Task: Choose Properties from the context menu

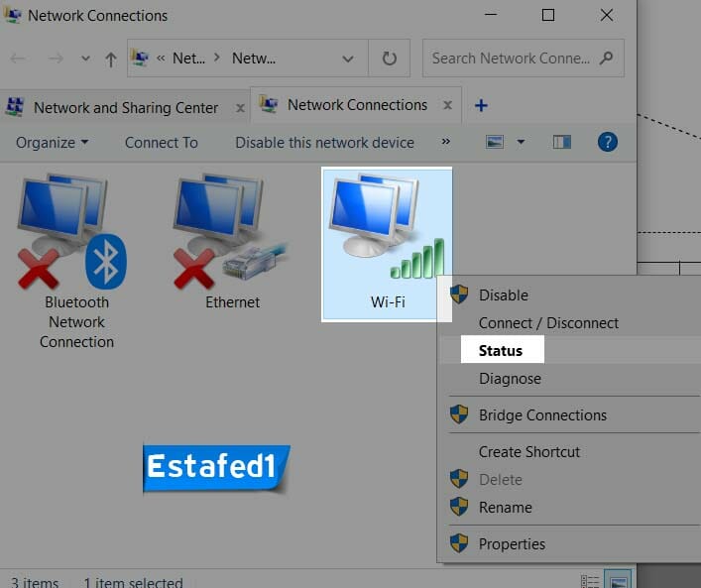Action: (512, 543)
